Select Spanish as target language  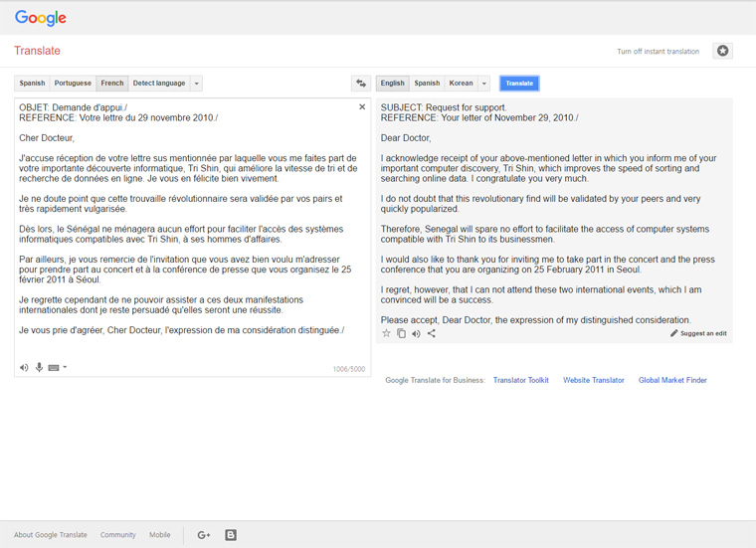click(427, 83)
